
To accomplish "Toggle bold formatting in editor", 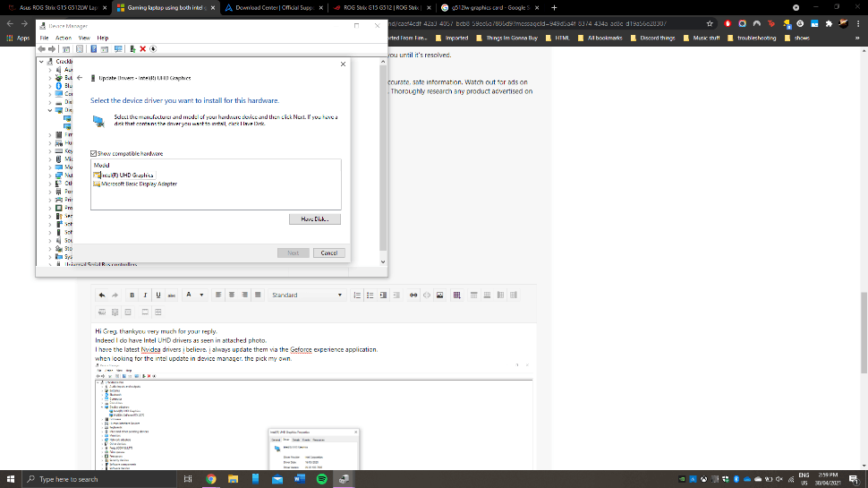I will (x=132, y=295).
